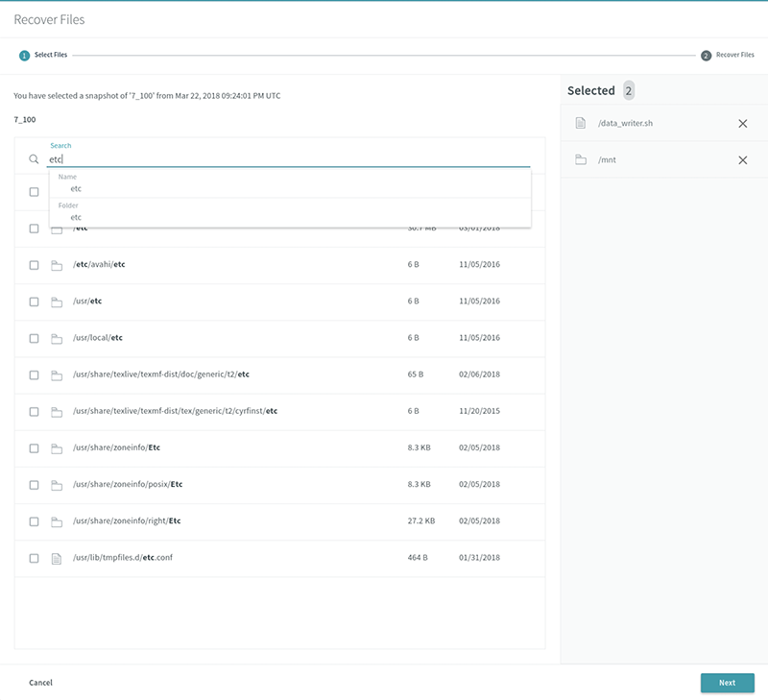Open the /usr/etc folder path
768x700 pixels.
pyautogui.click(x=87, y=301)
